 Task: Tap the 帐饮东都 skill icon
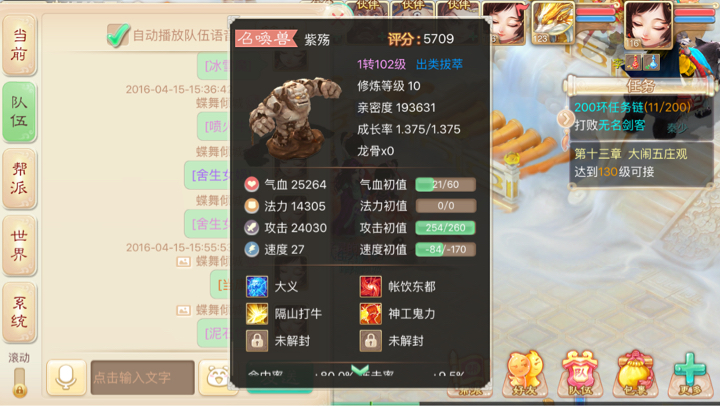point(370,287)
